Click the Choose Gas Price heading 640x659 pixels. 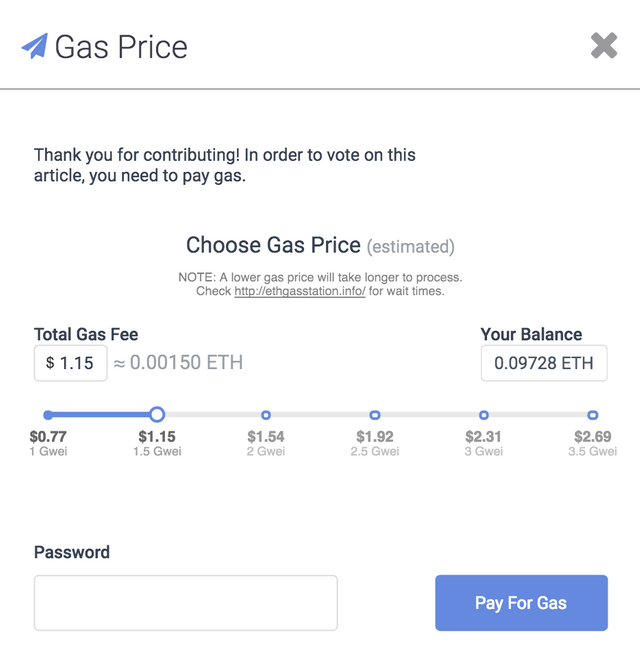(273, 245)
